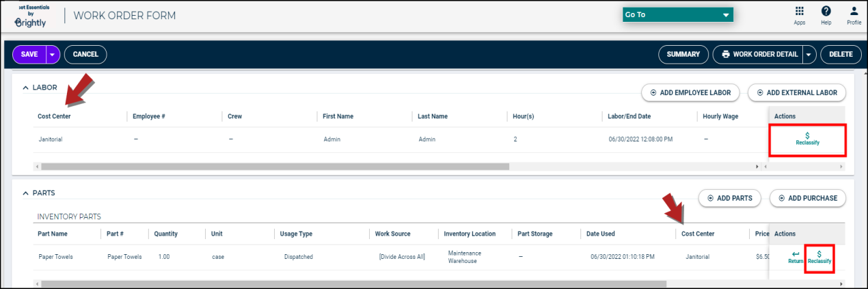This screenshot has width=868, height=289.
Task: Click the Delete button
Action: point(841,55)
